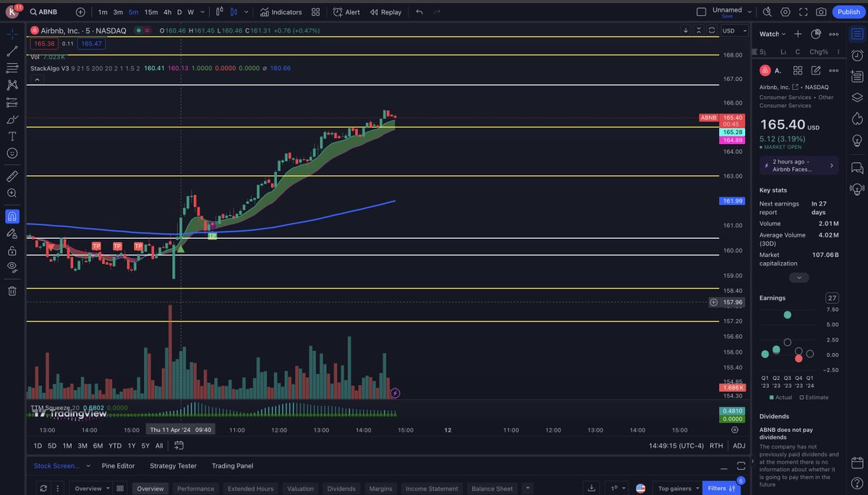Select the trend line drawing tool

12,51
